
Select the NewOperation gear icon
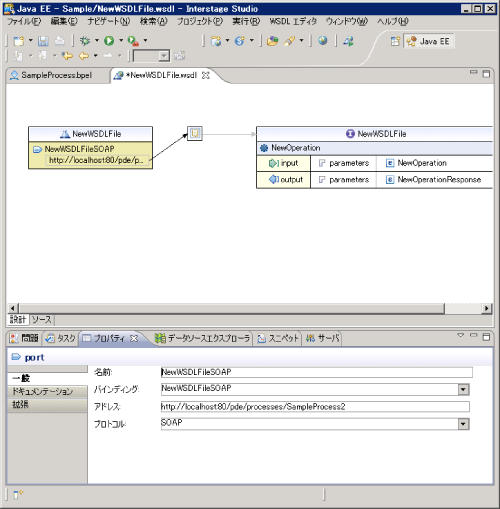(x=264, y=148)
